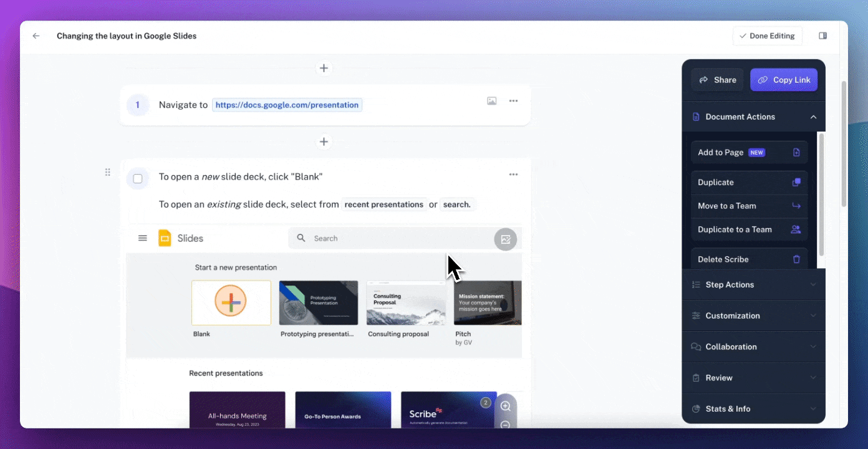Click the Stats & Info pie icon
Image resolution: width=868 pixels, height=449 pixels.
coord(697,409)
